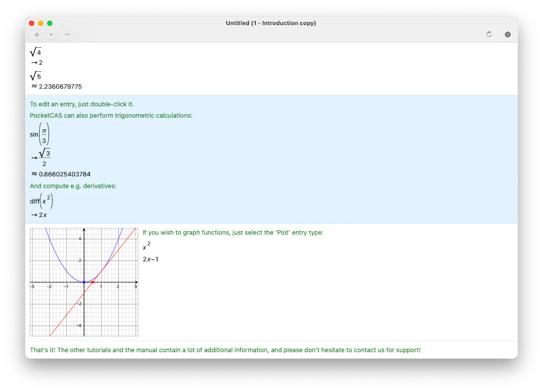Viewport: 543px width, 392px height.
Task: Recalculate the document with the refresh icon
Action: 488,34
